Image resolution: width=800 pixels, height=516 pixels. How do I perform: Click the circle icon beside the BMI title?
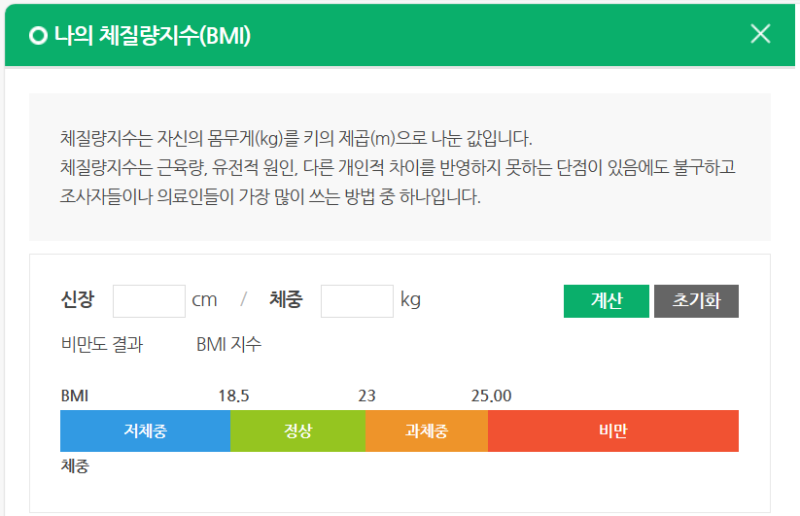[x=38, y=36]
